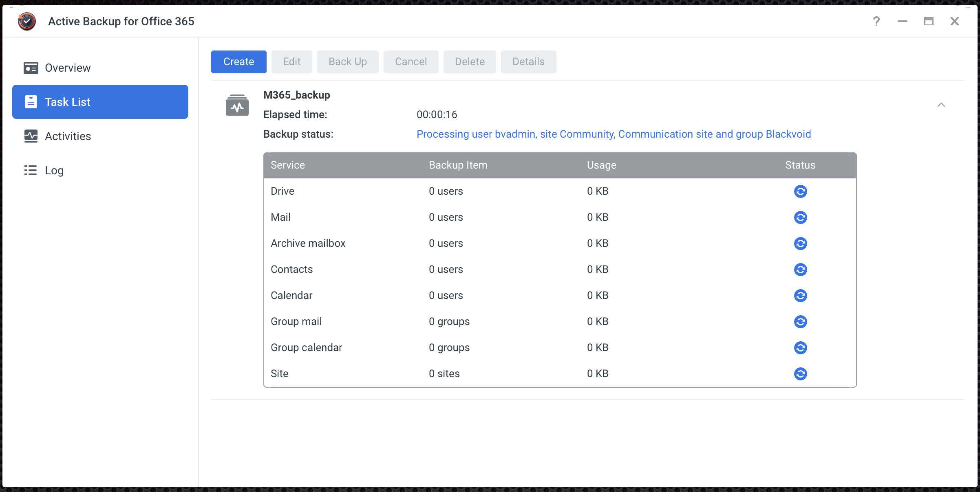
Task: Click the Group calendar status icon
Action: 800,348
